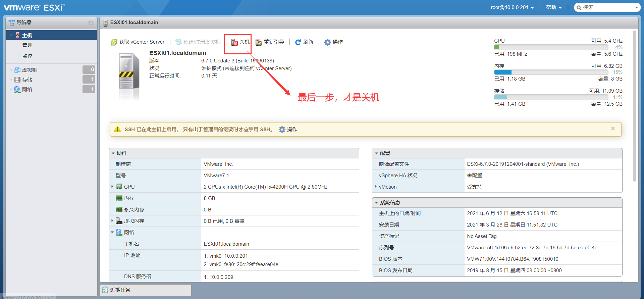644x299 pixels.
Task: Click the virtual flash disk icon
Action: coord(119,220)
